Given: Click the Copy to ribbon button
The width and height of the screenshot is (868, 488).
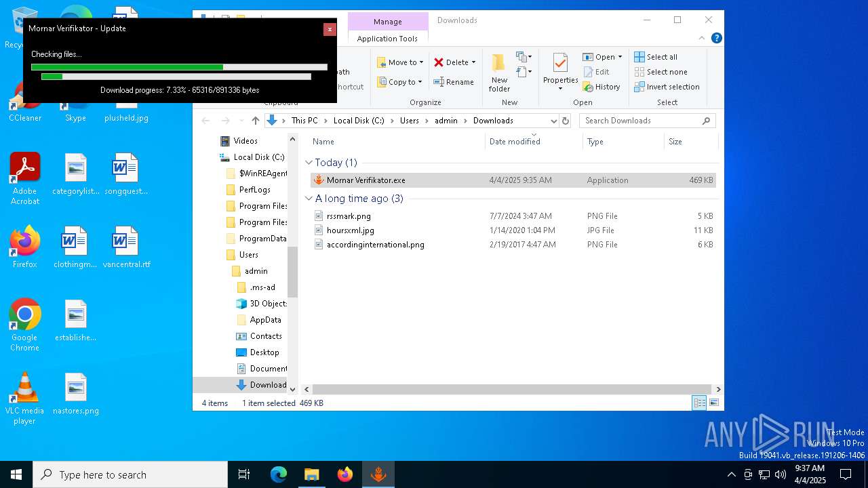Looking at the screenshot, I should coord(400,82).
